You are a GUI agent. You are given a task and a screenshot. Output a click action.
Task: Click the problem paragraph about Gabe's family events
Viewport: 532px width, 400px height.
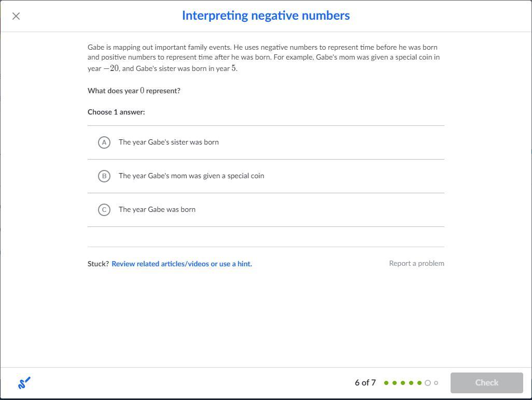(x=263, y=58)
